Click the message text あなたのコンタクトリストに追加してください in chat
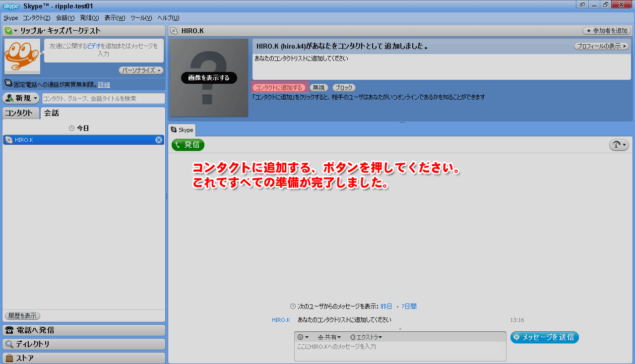This screenshot has height=364, width=635. [344, 320]
